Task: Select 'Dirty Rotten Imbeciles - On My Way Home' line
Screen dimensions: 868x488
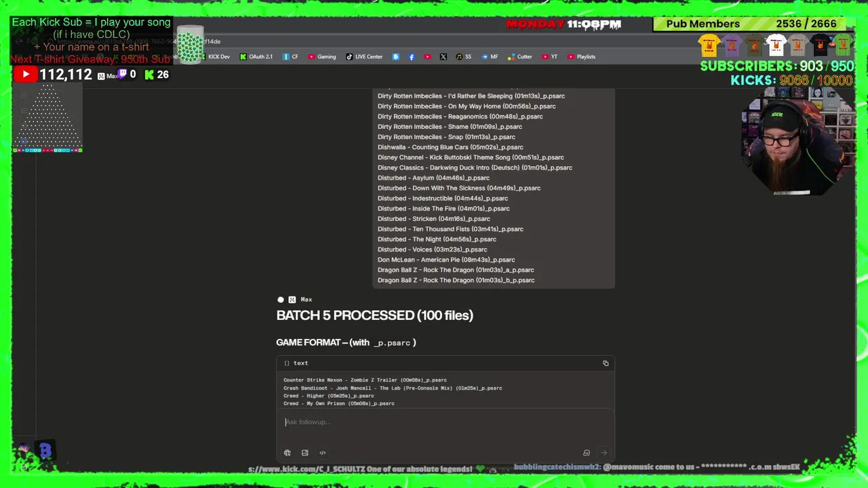Action: pyautogui.click(x=467, y=106)
